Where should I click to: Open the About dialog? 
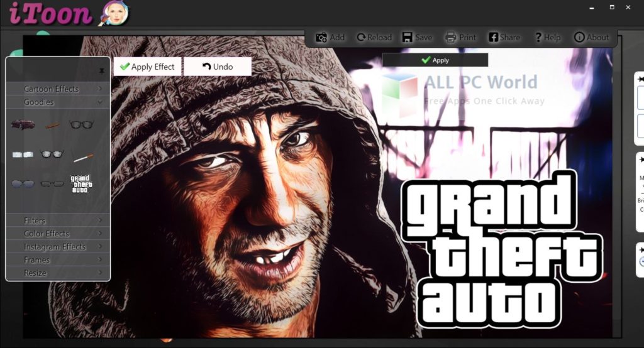(x=591, y=37)
